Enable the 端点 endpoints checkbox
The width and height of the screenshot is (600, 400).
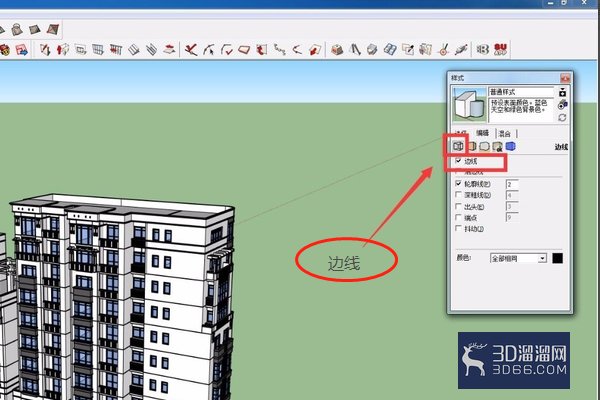coord(458,217)
